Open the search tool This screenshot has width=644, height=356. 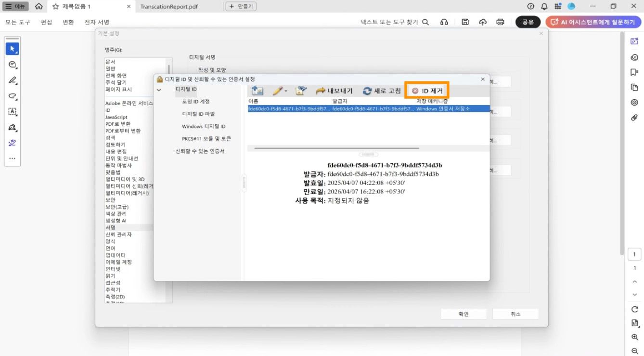point(425,22)
